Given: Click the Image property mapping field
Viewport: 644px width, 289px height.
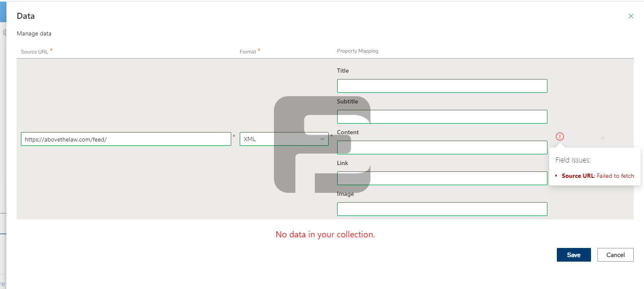Looking at the screenshot, I should click(442, 209).
